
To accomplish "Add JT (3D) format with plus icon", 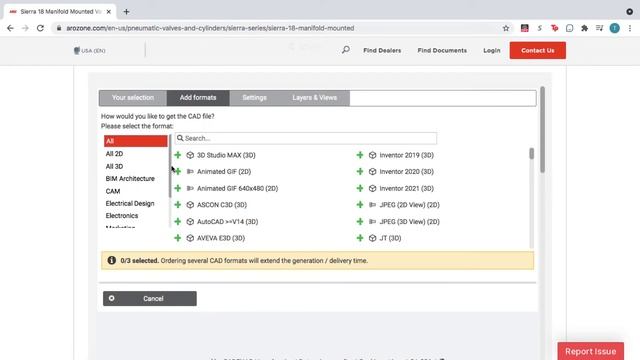I will pos(360,238).
